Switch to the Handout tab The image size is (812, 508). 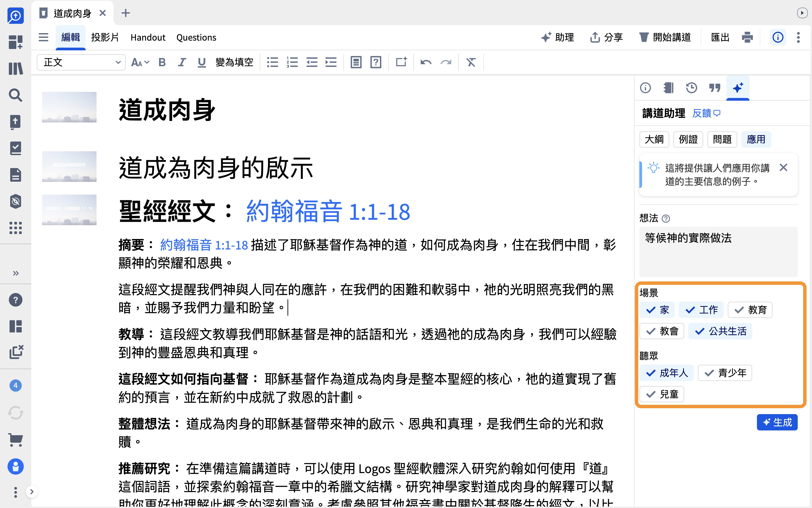click(148, 37)
